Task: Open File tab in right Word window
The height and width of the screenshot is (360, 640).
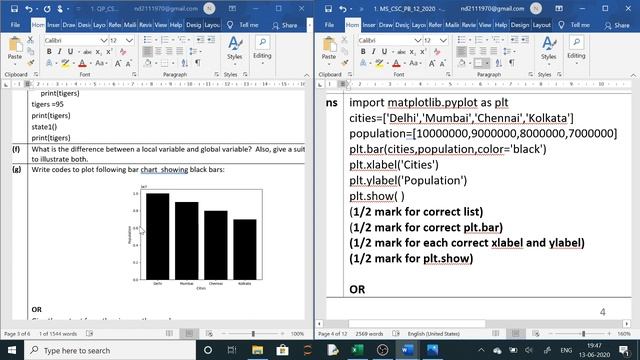Action: [329, 25]
